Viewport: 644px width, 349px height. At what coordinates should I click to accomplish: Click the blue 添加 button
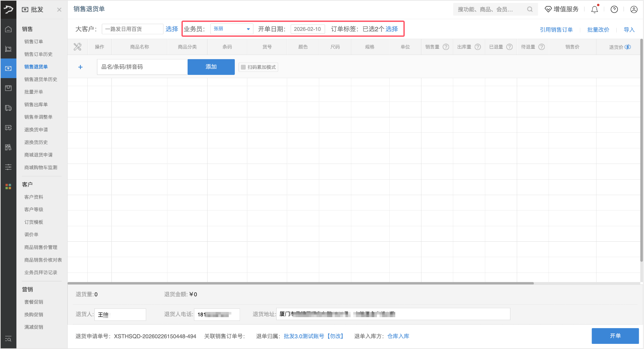tap(211, 67)
